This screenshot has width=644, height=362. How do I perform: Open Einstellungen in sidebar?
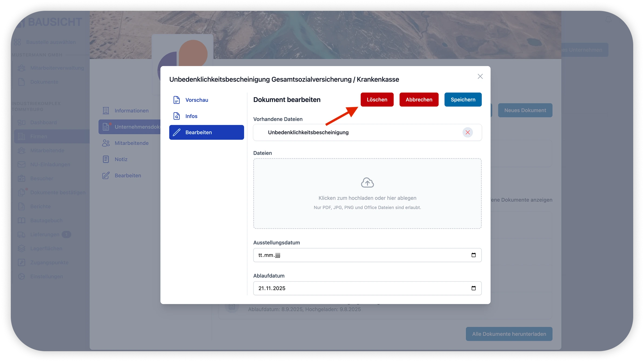tap(46, 276)
